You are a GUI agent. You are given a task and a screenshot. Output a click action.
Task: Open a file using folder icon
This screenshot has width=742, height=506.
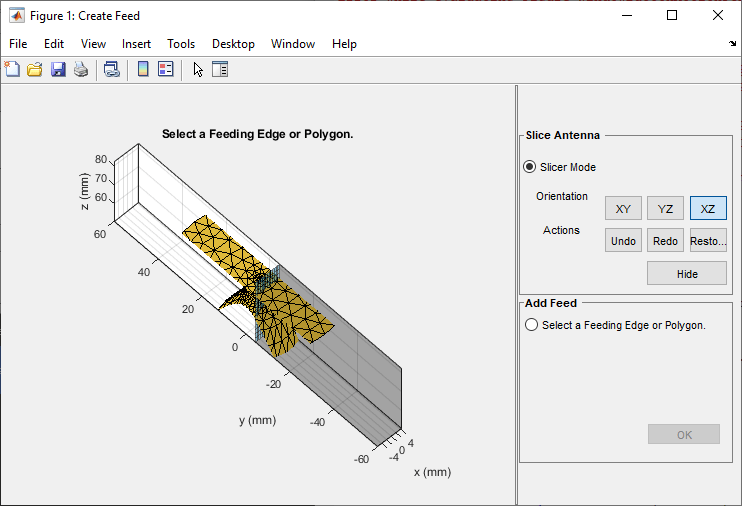pyautogui.click(x=35, y=70)
